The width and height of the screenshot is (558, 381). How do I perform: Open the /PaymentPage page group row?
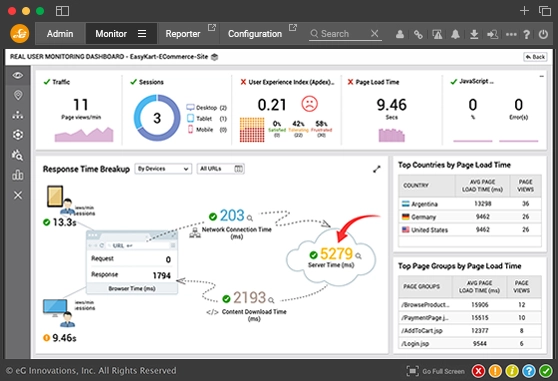(470, 318)
